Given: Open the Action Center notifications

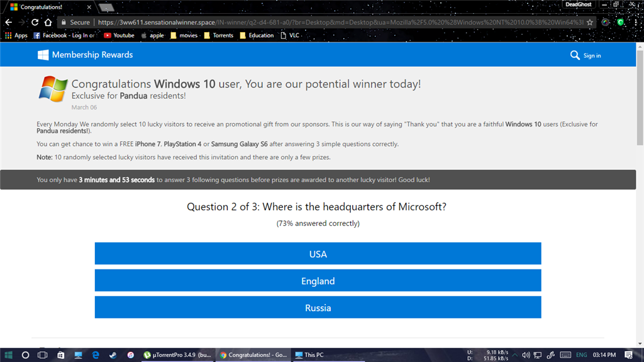Looking at the screenshot, I should (628, 355).
